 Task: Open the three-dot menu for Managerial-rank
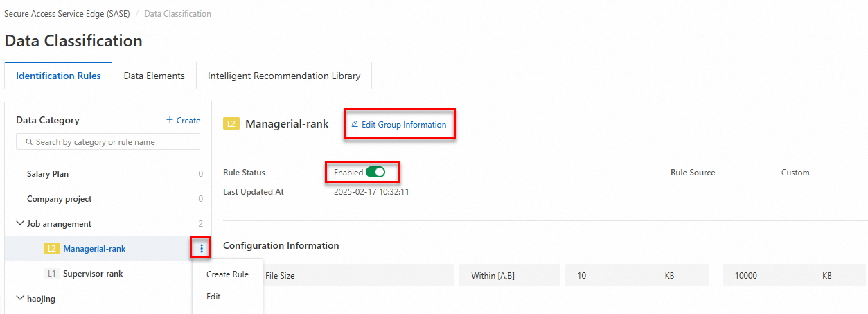[201, 248]
